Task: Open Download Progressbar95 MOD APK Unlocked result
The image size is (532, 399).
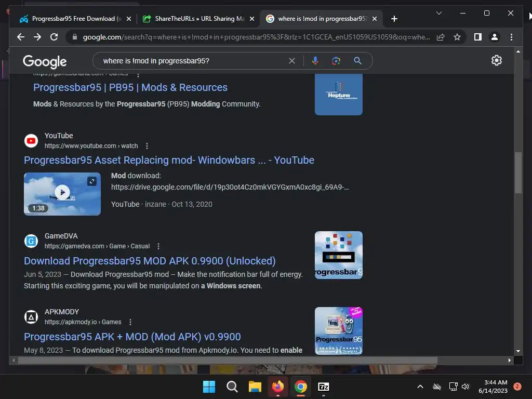Action: click(150, 261)
